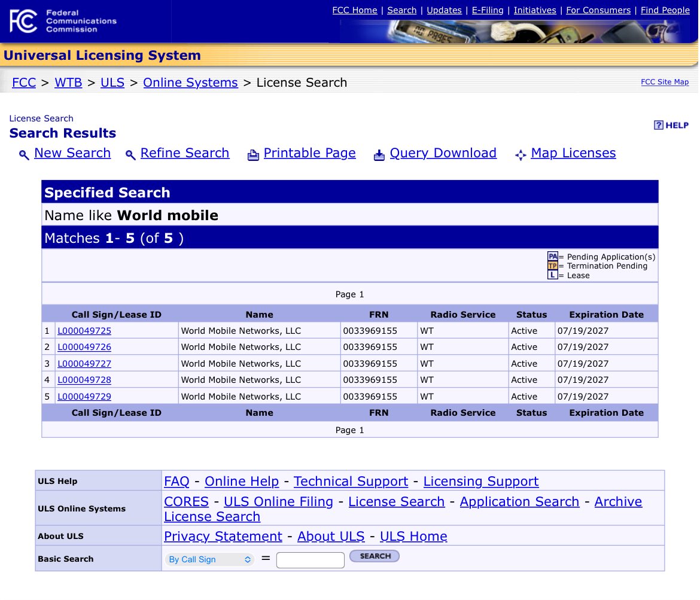Open the Printable Page link
This screenshot has width=700, height=600.
coord(309,153)
